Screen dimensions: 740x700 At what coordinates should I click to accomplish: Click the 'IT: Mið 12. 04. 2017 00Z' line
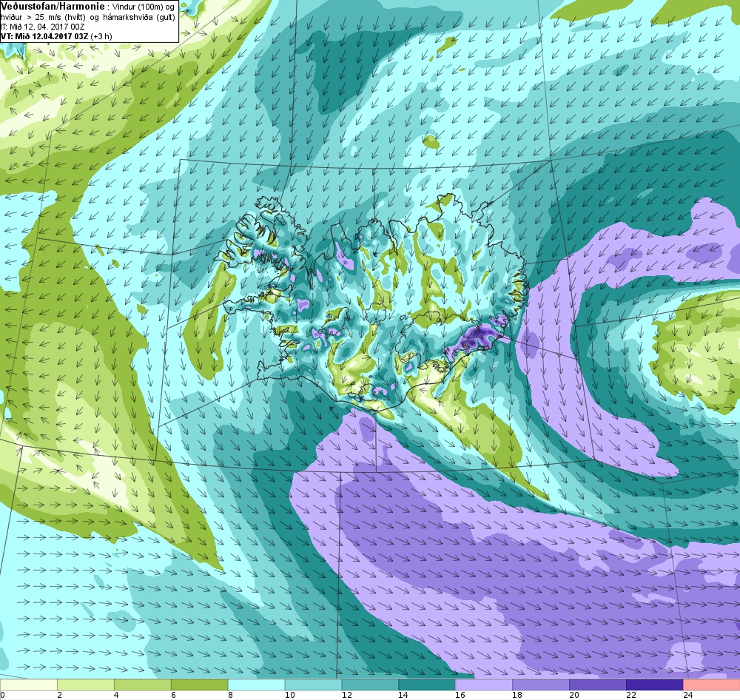[42, 27]
